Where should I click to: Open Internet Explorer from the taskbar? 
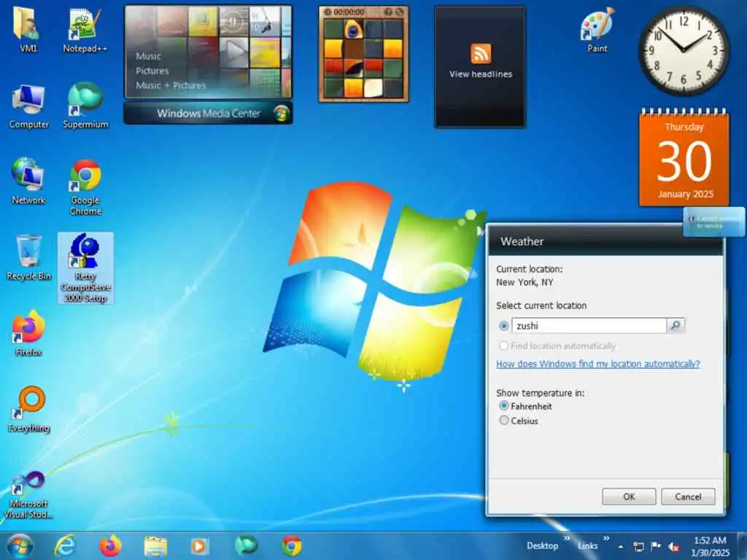pos(65,545)
